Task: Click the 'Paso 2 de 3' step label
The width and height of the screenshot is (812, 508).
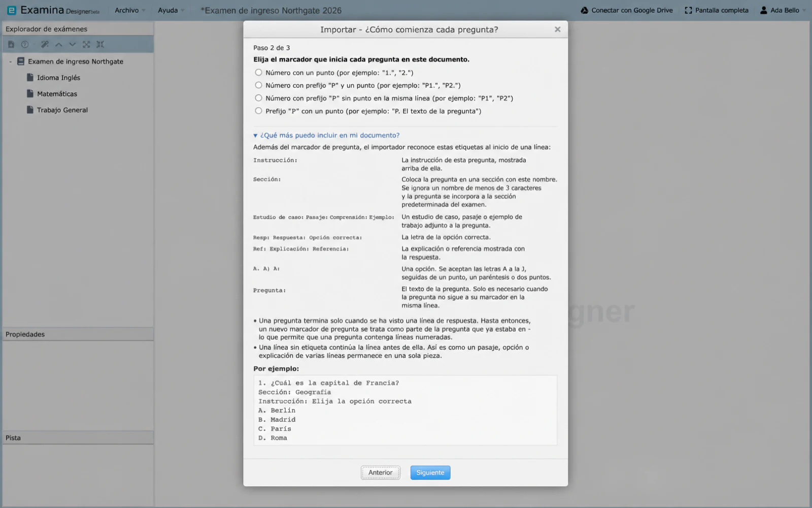Action: (272, 48)
